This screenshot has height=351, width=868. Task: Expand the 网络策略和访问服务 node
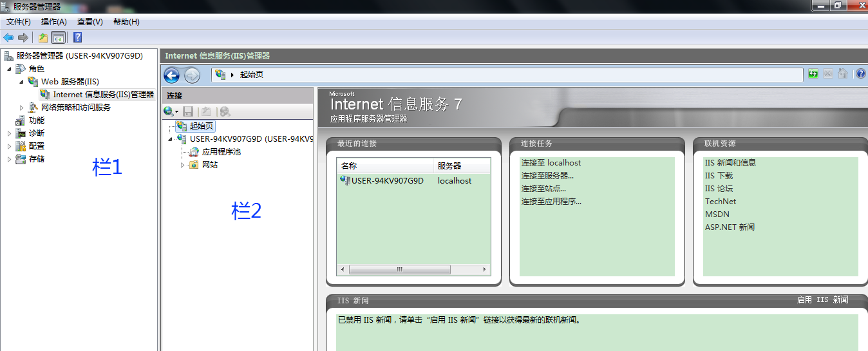[x=21, y=108]
